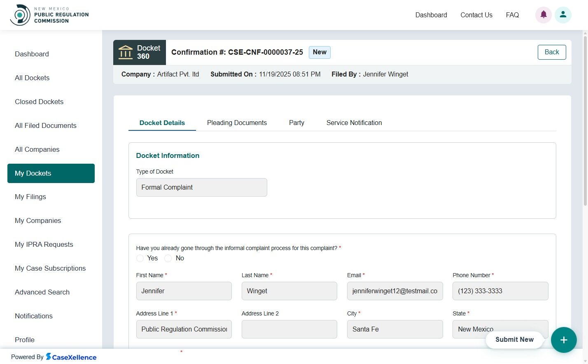
Task: Click the Type of Docket field
Action: (x=201, y=187)
